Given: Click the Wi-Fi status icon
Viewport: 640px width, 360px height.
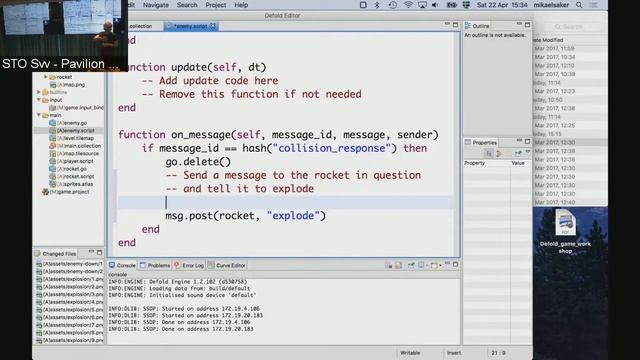Looking at the screenshot, I should (x=408, y=5).
